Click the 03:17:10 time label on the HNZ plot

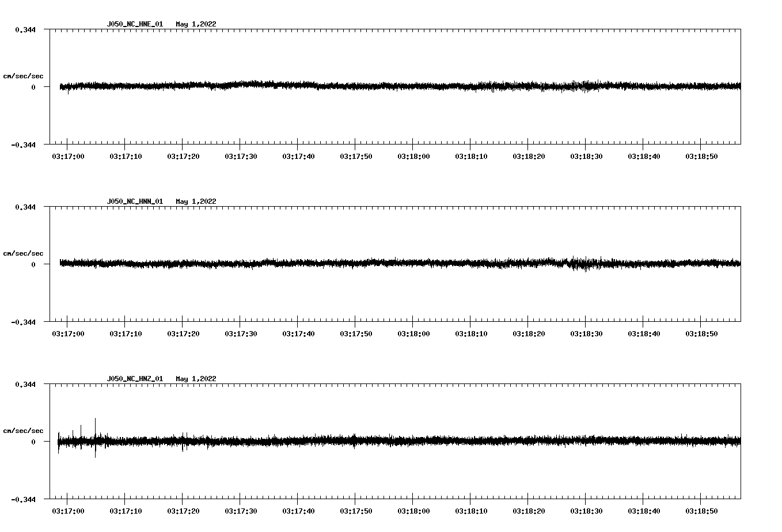point(126,511)
